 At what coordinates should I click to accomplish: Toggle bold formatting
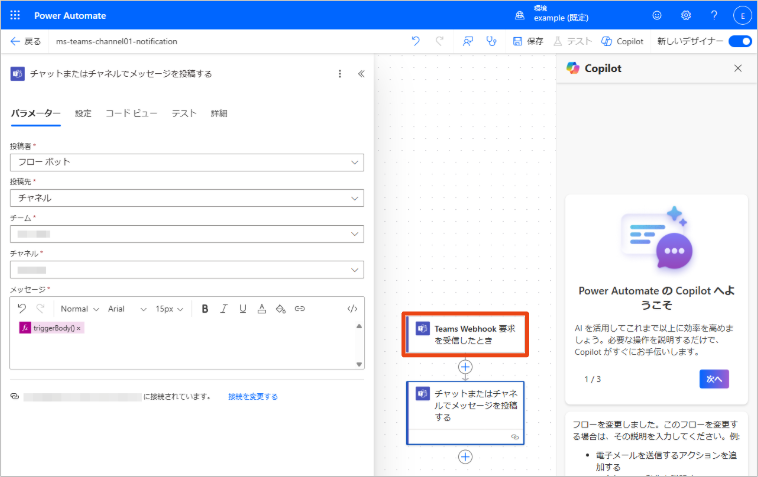[205, 309]
